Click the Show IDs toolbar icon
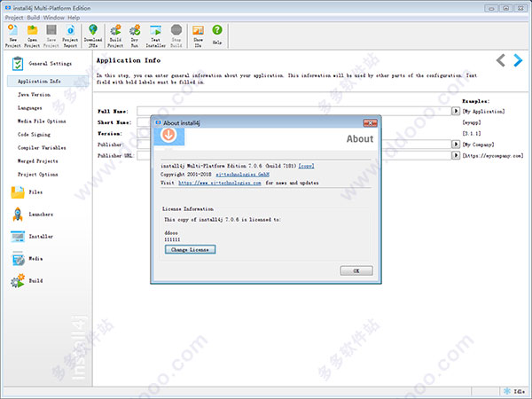Viewport: 532px width, 399px height. coord(198,35)
